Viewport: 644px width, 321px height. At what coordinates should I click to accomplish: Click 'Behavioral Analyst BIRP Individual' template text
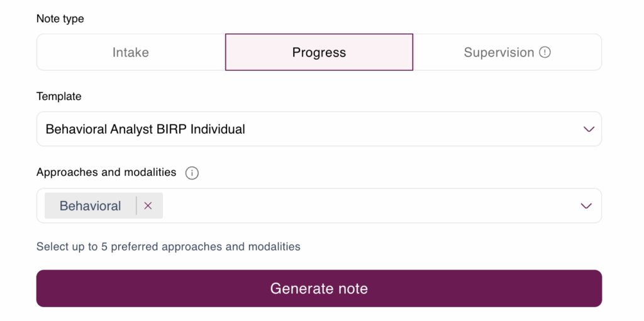[145, 129]
